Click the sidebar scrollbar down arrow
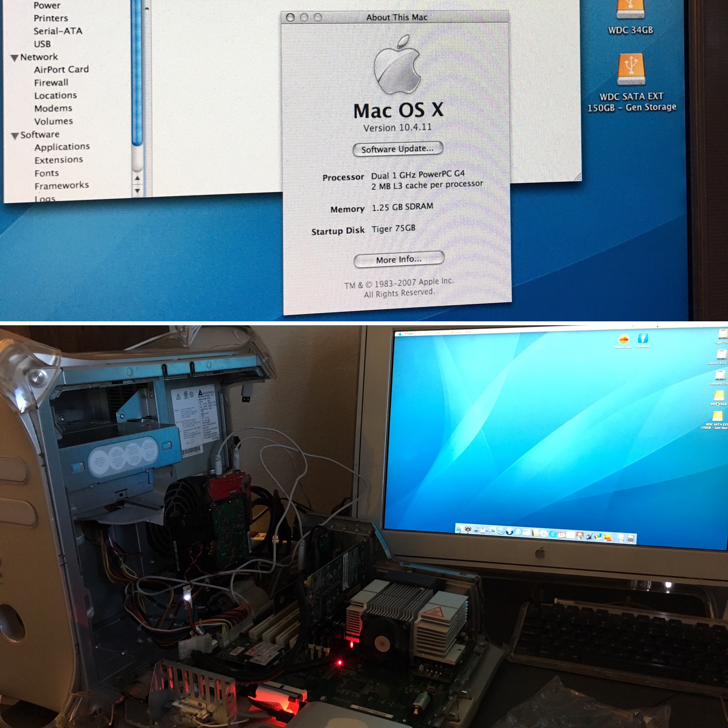This screenshot has height=728, width=728. pyautogui.click(x=137, y=191)
